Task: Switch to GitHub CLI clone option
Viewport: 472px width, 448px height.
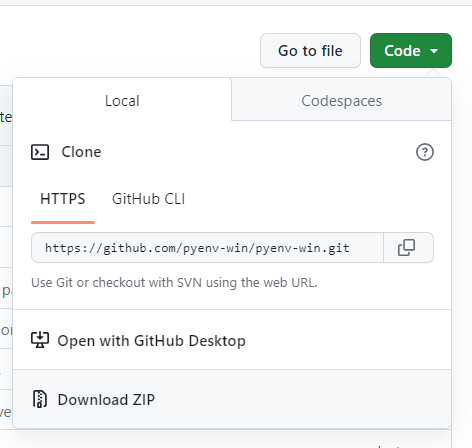Action: [x=148, y=199]
